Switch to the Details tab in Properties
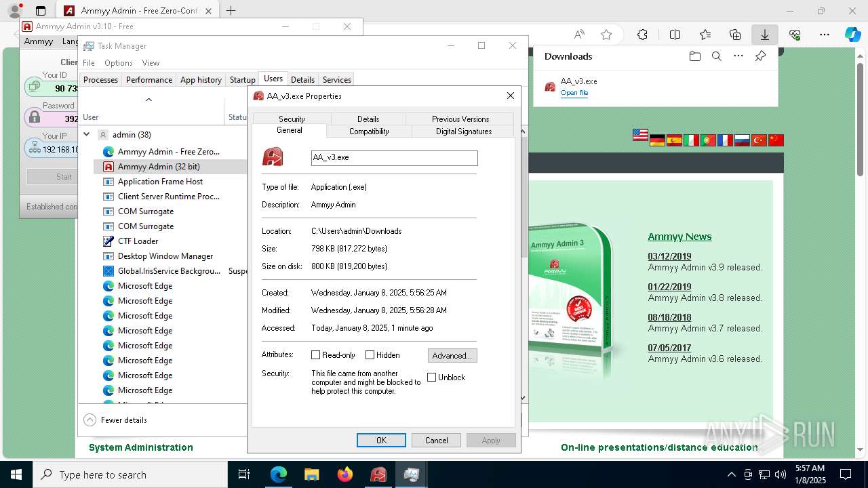The image size is (868, 488). click(x=368, y=119)
